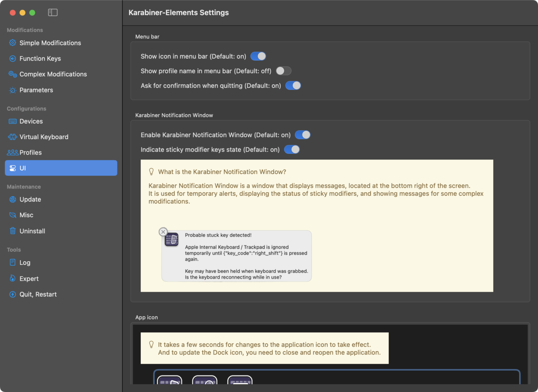The width and height of the screenshot is (538, 392).
Task: Click the 'Karabiner-Elements Settings' title
Action: 178,13
